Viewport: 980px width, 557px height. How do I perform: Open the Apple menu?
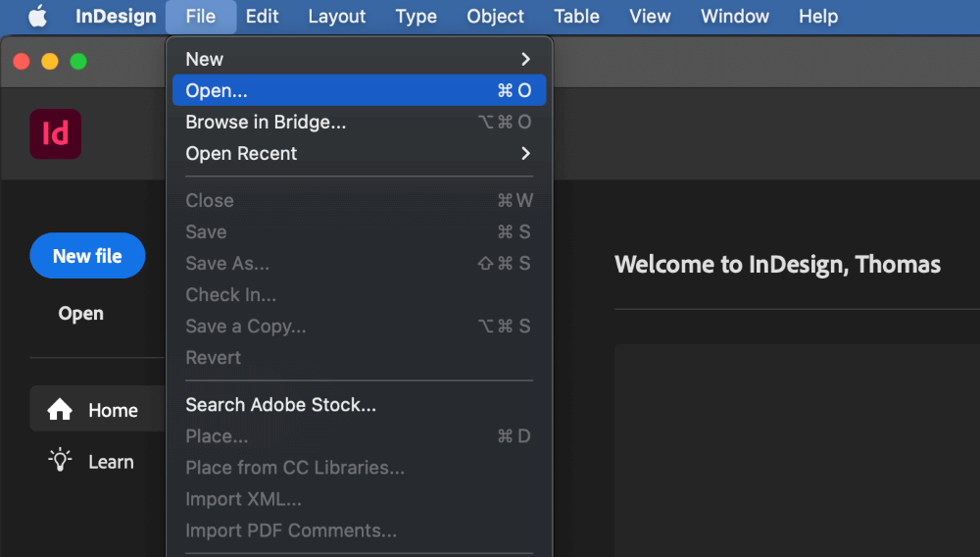click(x=37, y=17)
